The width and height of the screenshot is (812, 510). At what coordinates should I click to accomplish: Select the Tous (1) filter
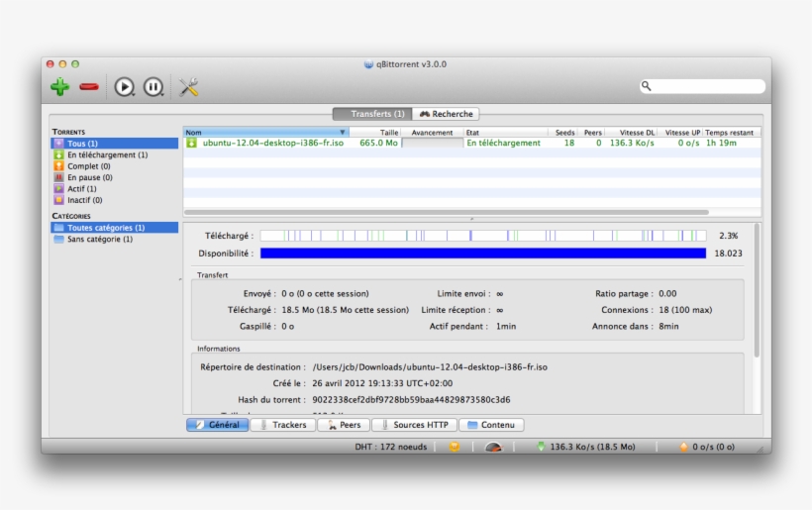tap(115, 144)
